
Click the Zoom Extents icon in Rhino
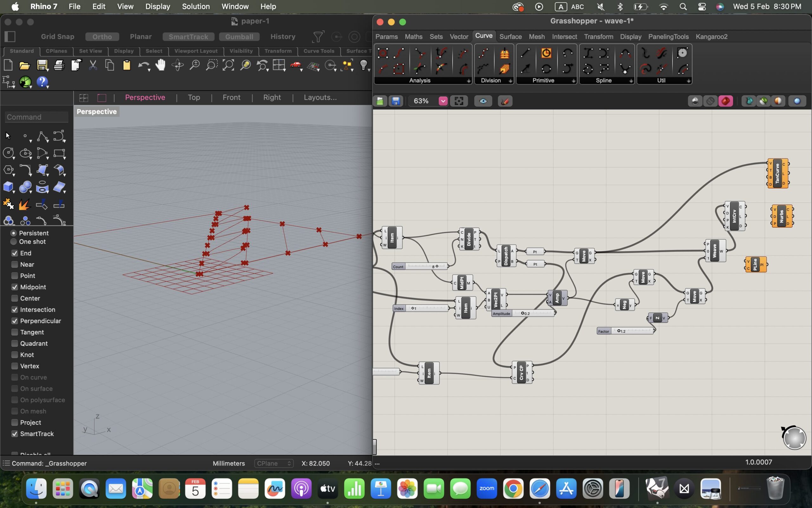click(x=228, y=65)
